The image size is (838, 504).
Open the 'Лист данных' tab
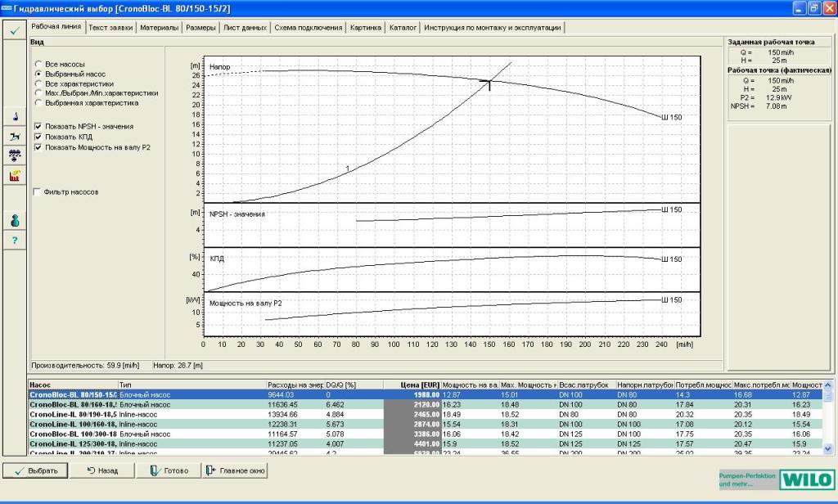(245, 28)
